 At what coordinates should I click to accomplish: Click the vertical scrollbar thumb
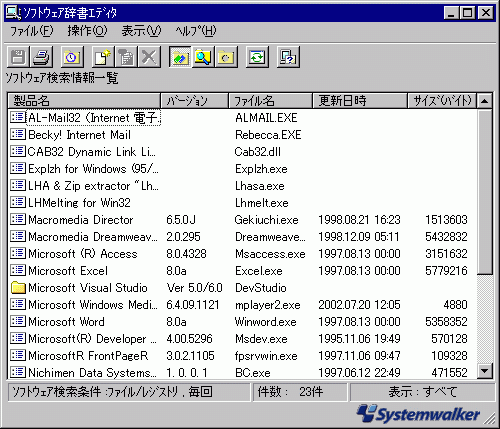(485, 191)
